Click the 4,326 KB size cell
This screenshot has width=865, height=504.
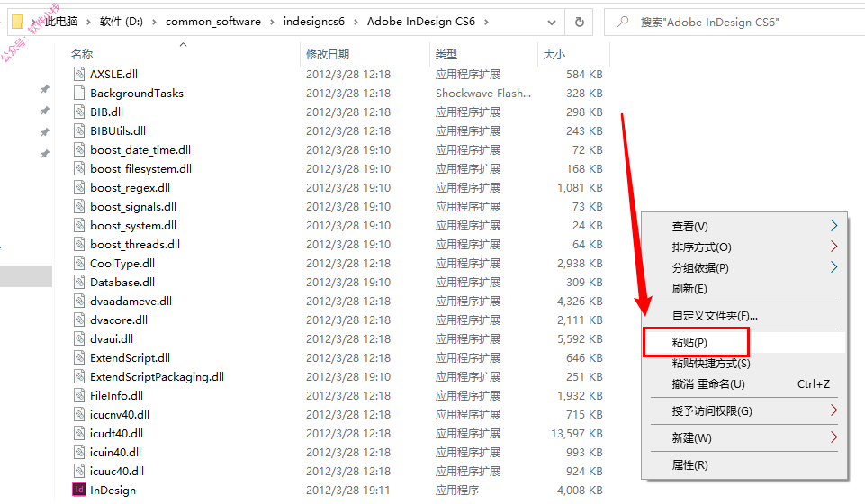click(580, 301)
